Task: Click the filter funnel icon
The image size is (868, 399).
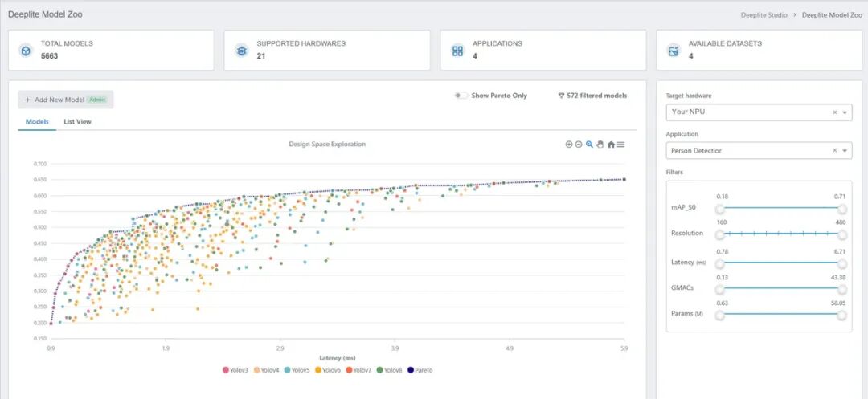Action: pos(561,96)
